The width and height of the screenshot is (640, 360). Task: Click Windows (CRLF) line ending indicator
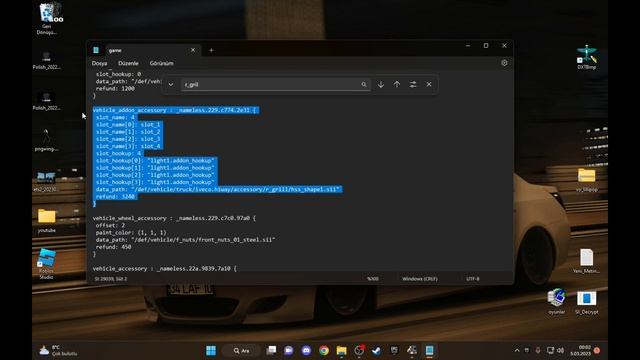(x=420, y=279)
